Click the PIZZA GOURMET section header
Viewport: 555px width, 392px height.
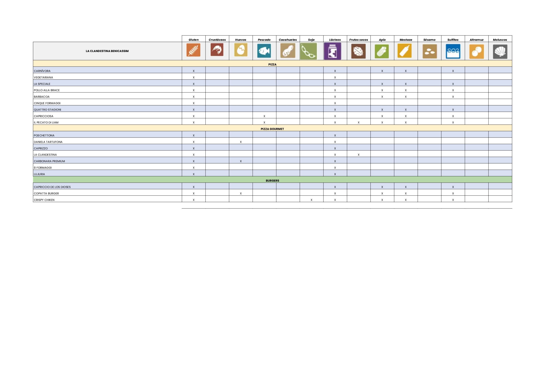(272, 129)
